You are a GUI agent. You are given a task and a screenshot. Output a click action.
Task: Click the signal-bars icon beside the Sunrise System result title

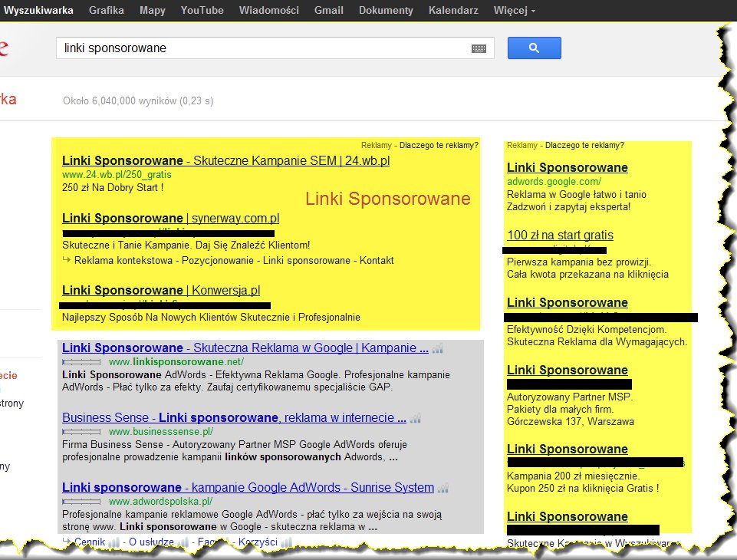click(443, 488)
